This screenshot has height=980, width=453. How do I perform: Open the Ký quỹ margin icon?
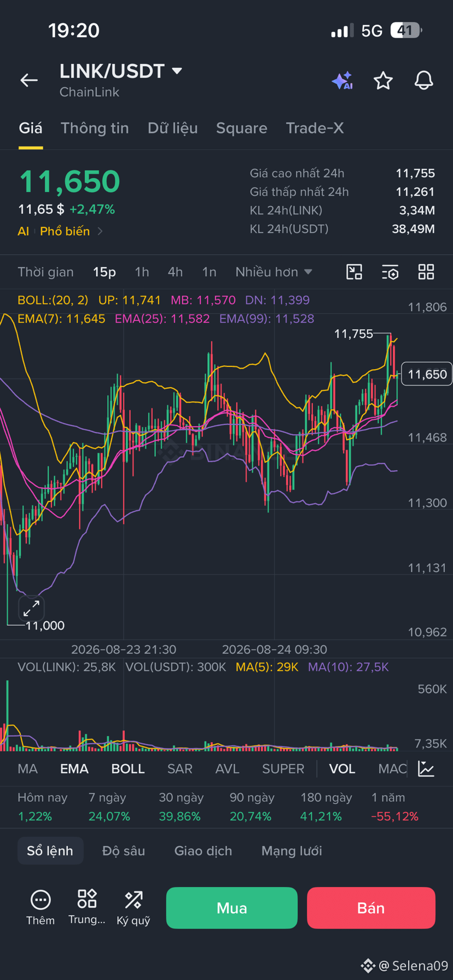[133, 900]
